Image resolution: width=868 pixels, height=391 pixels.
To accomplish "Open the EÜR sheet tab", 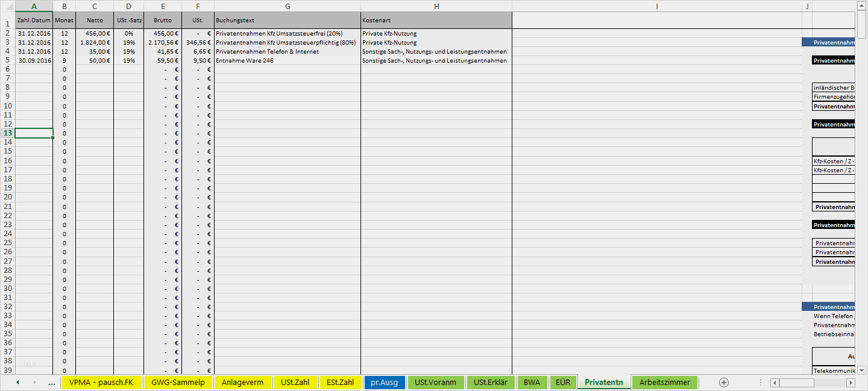I will 563,382.
